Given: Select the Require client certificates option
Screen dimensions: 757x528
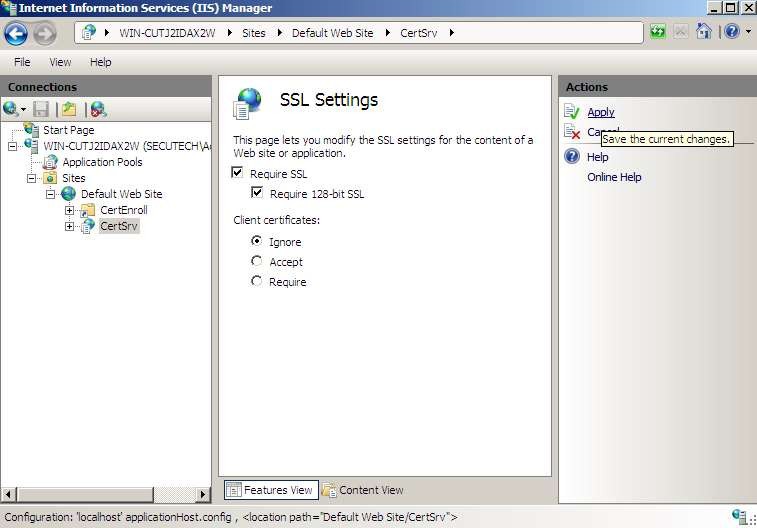Looking at the screenshot, I should 256,280.
